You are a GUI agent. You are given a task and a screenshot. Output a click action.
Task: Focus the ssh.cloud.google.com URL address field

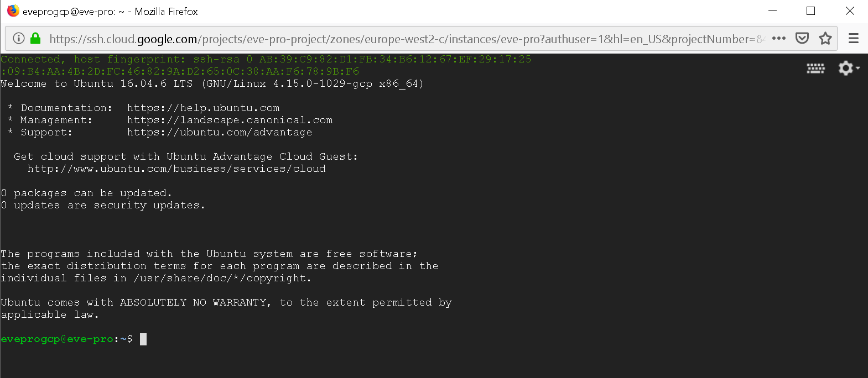tap(387, 39)
